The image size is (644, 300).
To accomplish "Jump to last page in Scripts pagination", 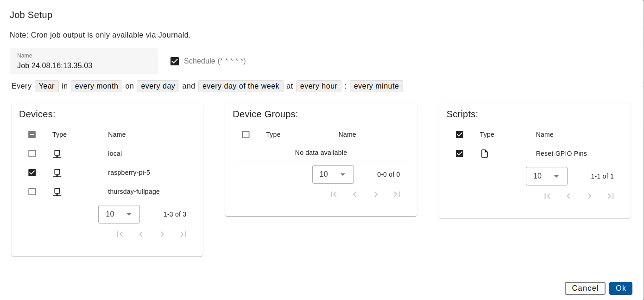I will point(610,196).
